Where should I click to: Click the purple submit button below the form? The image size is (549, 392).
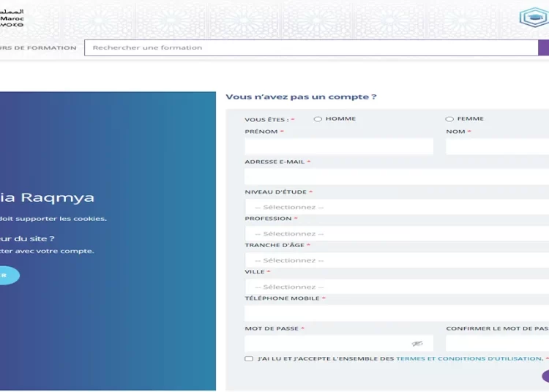pos(545,376)
